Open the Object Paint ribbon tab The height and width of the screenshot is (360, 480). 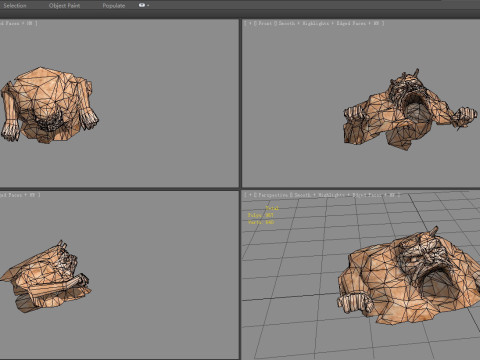point(64,6)
